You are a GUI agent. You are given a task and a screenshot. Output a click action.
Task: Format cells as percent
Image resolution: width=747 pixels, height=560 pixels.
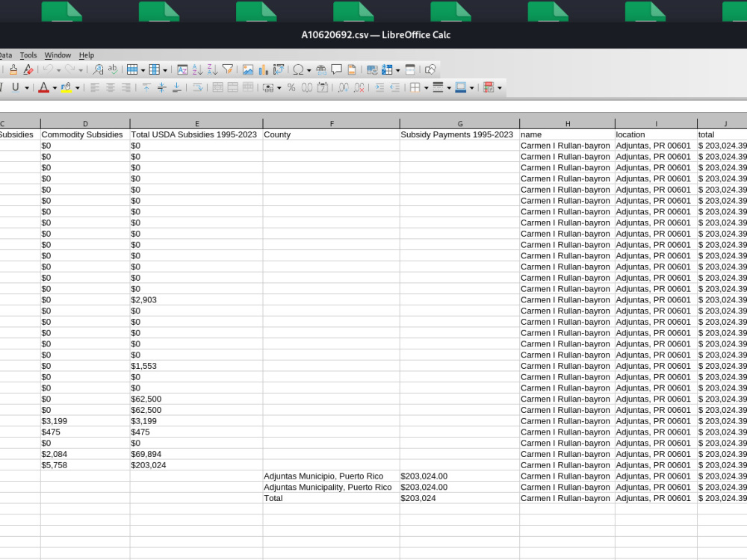coord(291,87)
